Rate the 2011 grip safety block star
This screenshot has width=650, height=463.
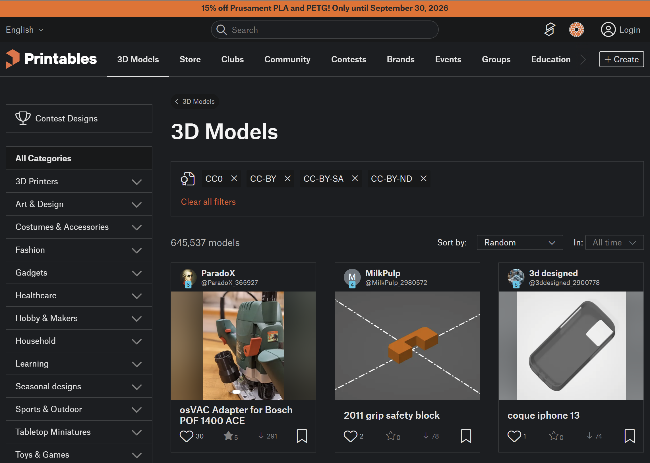pyautogui.click(x=390, y=436)
